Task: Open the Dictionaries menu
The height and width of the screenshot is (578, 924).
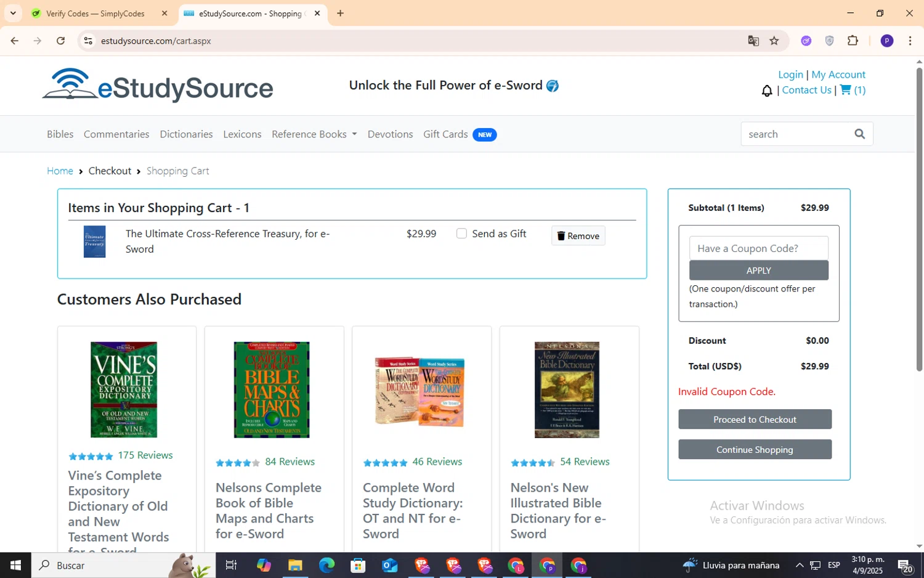Action: click(186, 134)
